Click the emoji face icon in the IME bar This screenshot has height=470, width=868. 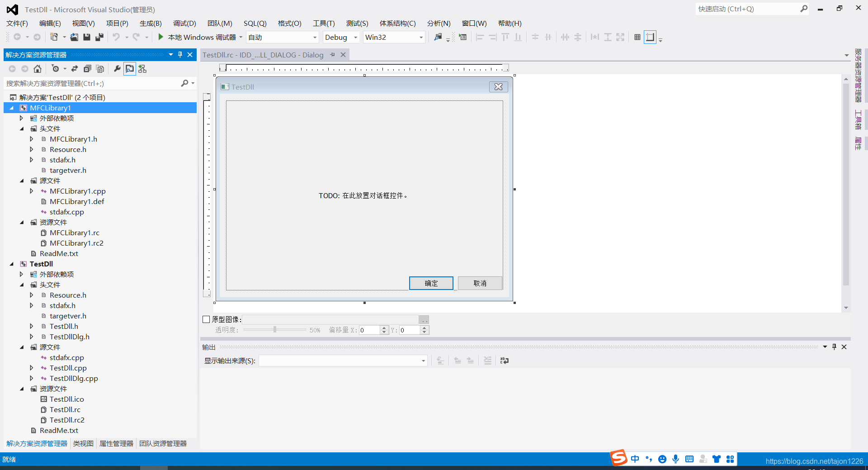[662, 459]
